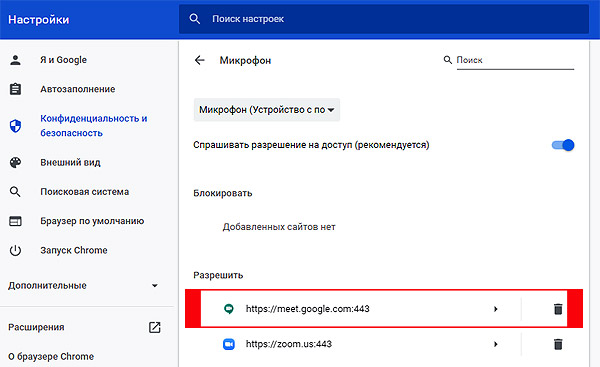Open the Автозаполнение section
The image size is (600, 367).
pos(78,89)
